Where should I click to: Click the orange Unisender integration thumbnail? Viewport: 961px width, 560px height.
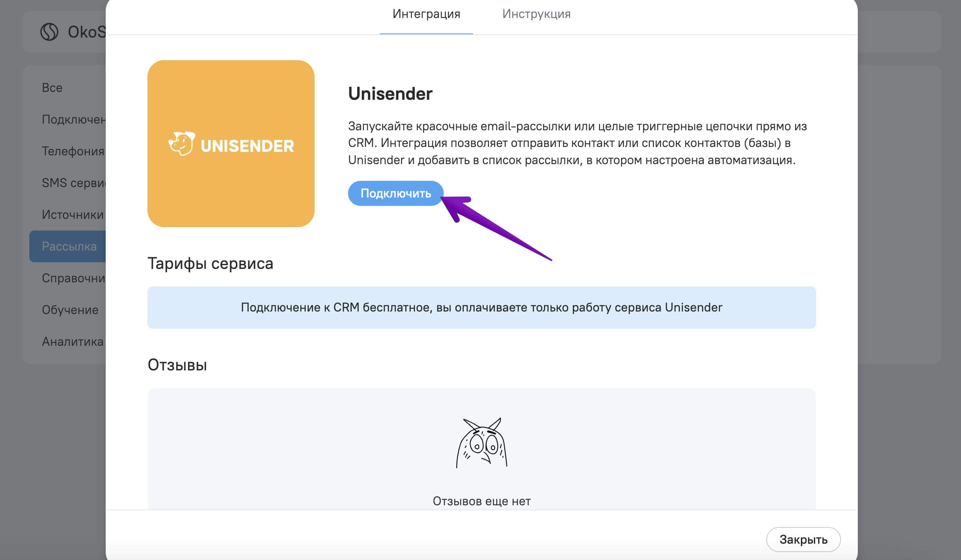point(231,144)
